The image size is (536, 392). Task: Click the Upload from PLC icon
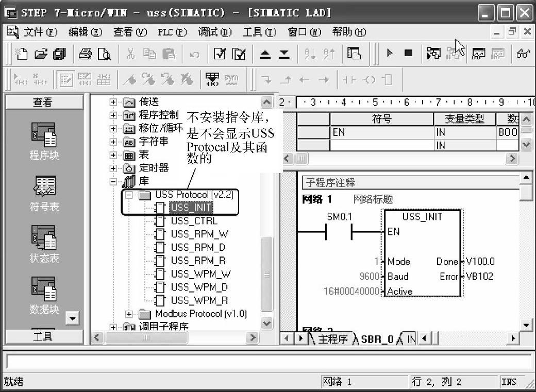point(265,54)
